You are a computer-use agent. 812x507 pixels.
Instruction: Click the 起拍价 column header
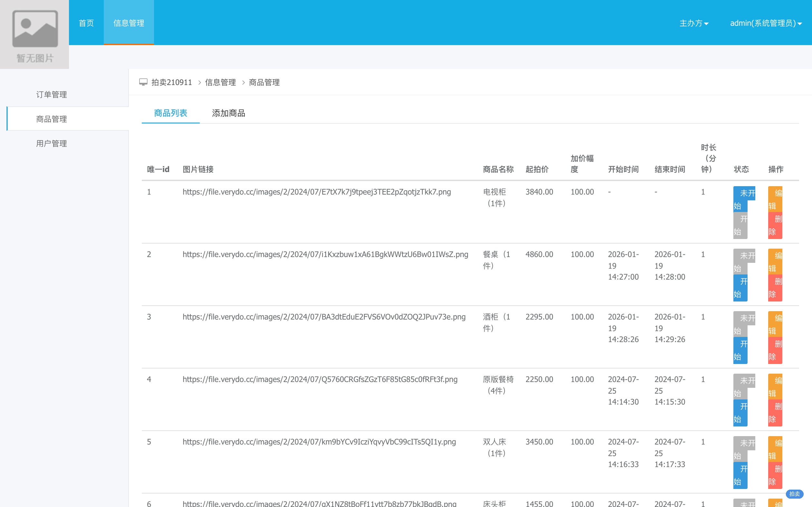point(537,169)
